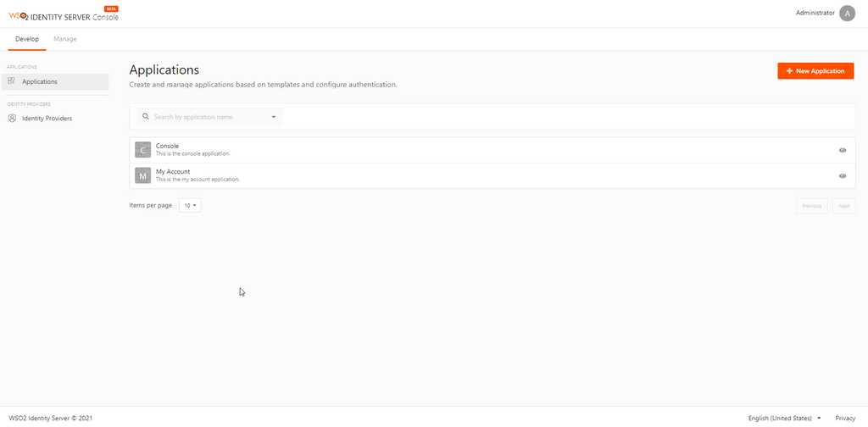This screenshot has width=868, height=427.
Task: Open the English (United States) language dropdown
Action: [x=784, y=419]
